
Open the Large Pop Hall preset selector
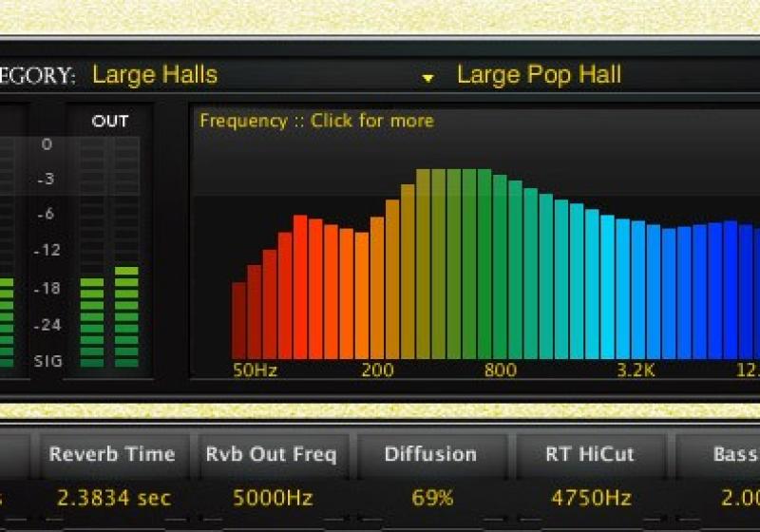click(x=539, y=75)
